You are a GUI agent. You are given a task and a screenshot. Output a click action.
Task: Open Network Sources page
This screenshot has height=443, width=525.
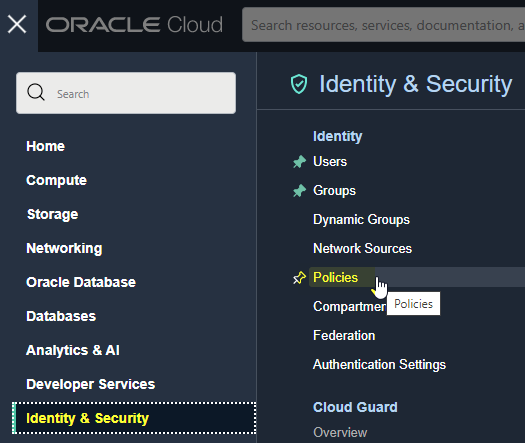coord(362,248)
